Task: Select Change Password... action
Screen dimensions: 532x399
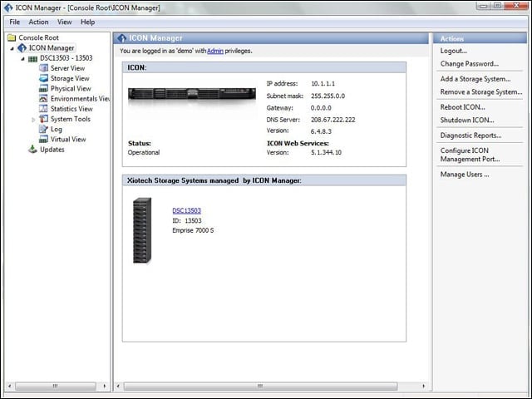Action: (469, 64)
